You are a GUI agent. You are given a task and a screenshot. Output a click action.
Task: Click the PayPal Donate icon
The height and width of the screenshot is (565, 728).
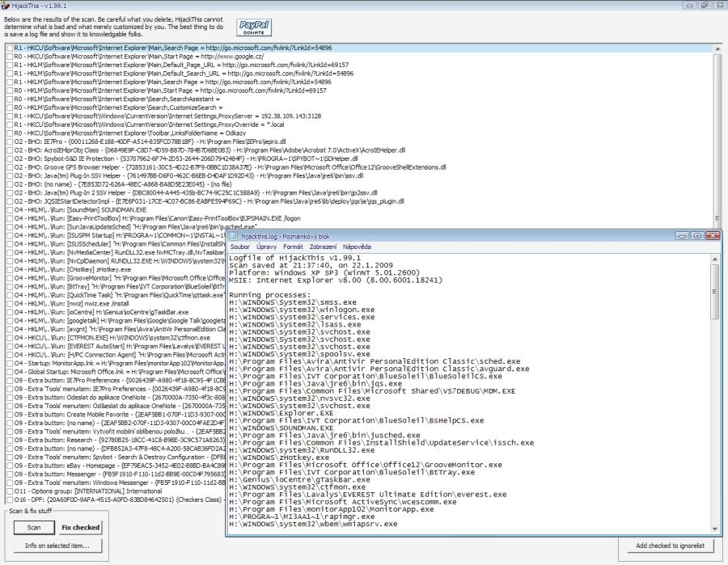click(x=254, y=27)
